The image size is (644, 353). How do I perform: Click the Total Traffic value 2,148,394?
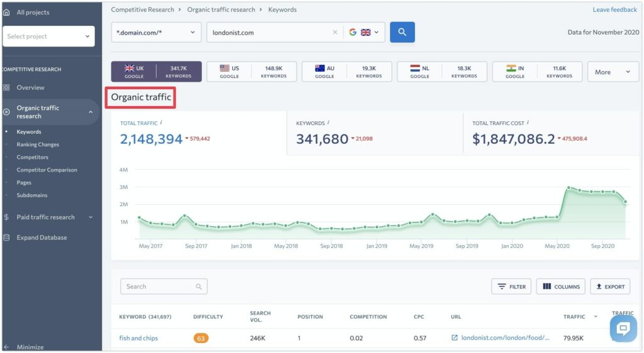tap(151, 139)
